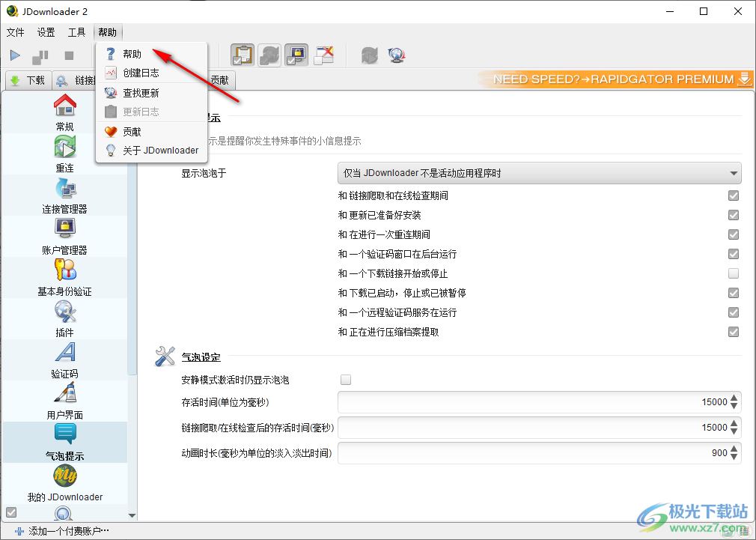756x540 pixels.
Task: Open the 设置 menu
Action: (46, 32)
